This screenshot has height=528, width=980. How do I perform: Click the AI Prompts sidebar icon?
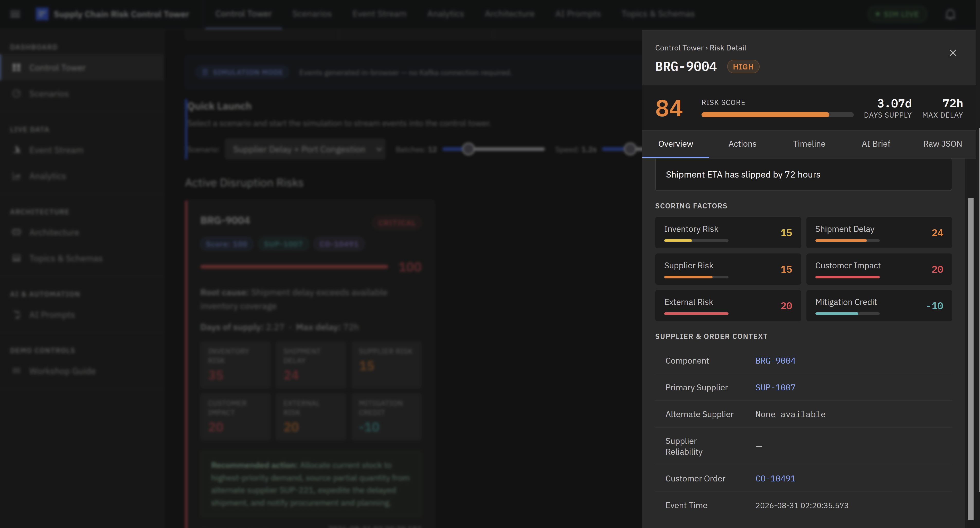point(16,315)
